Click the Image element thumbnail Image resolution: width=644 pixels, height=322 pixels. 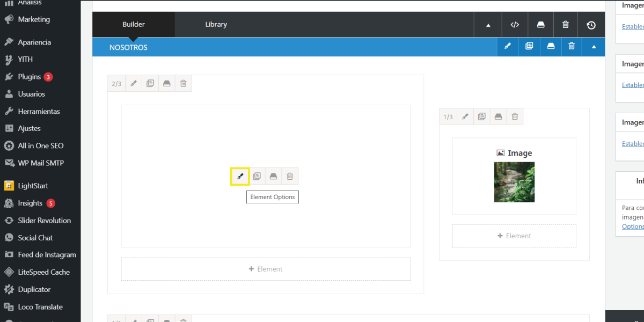[514, 182]
